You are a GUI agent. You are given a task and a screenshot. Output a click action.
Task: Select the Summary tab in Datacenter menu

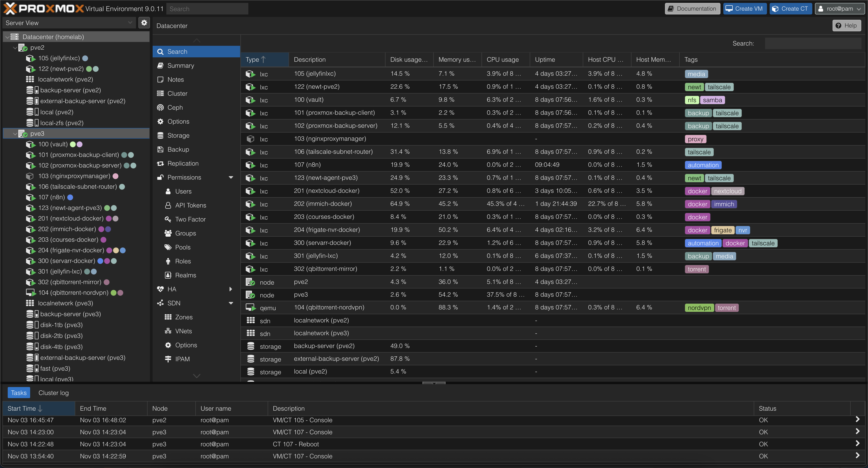(x=181, y=65)
